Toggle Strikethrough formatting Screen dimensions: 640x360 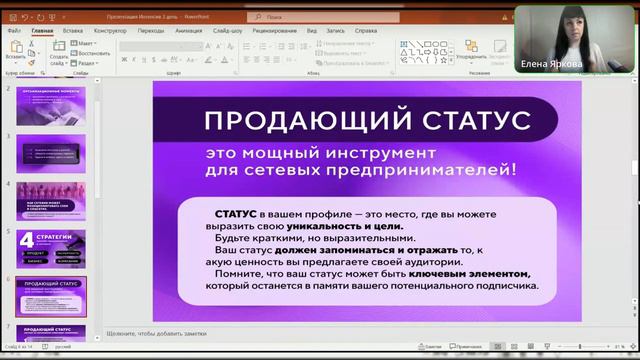click(x=163, y=60)
